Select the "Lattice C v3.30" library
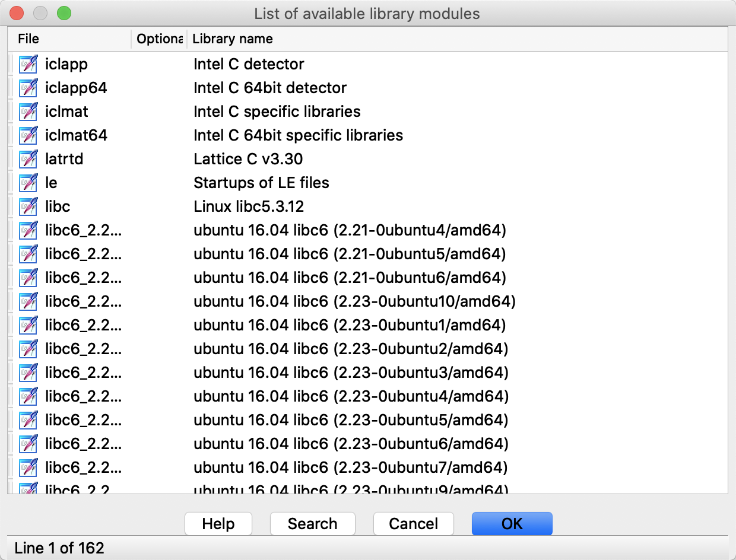 249,159
